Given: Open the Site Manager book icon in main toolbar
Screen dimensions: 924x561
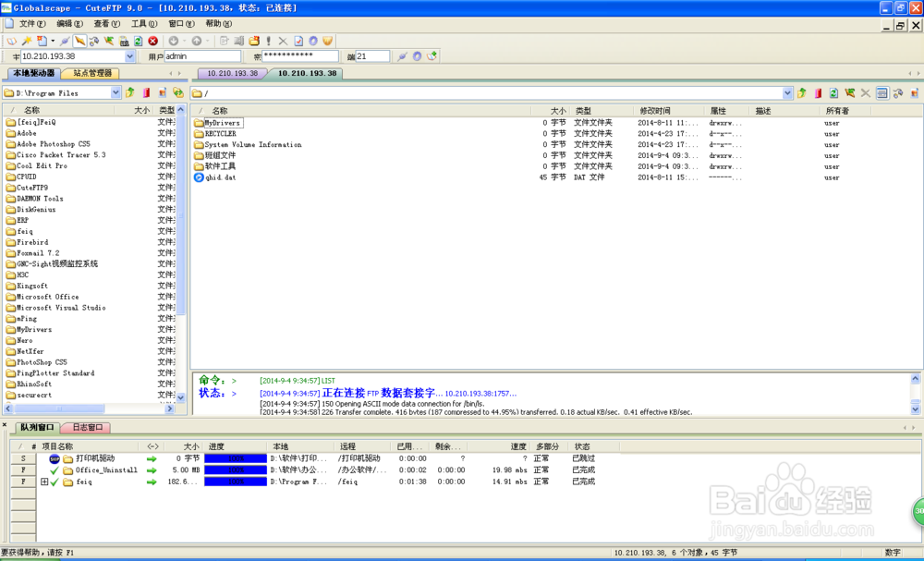Looking at the screenshot, I should click(12, 42).
